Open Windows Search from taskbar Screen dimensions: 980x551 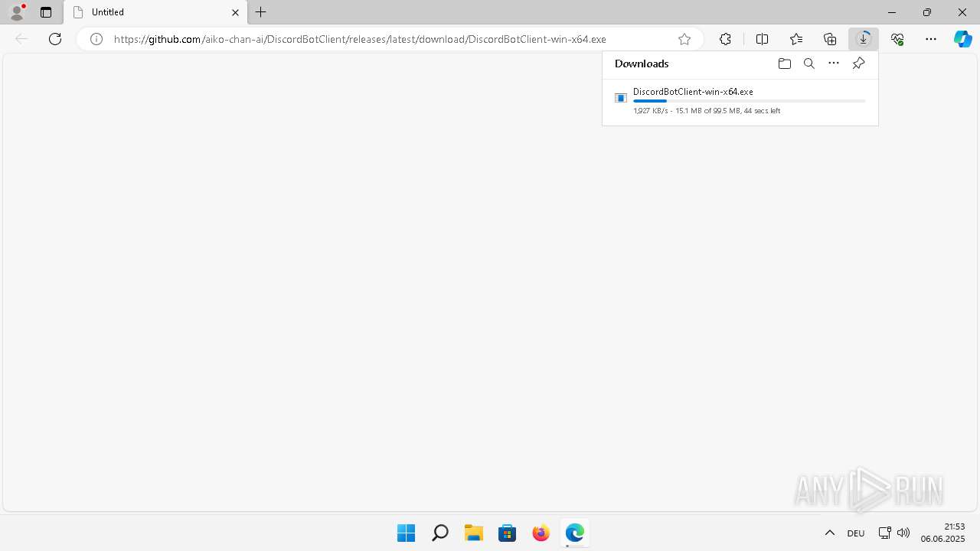pos(439,533)
